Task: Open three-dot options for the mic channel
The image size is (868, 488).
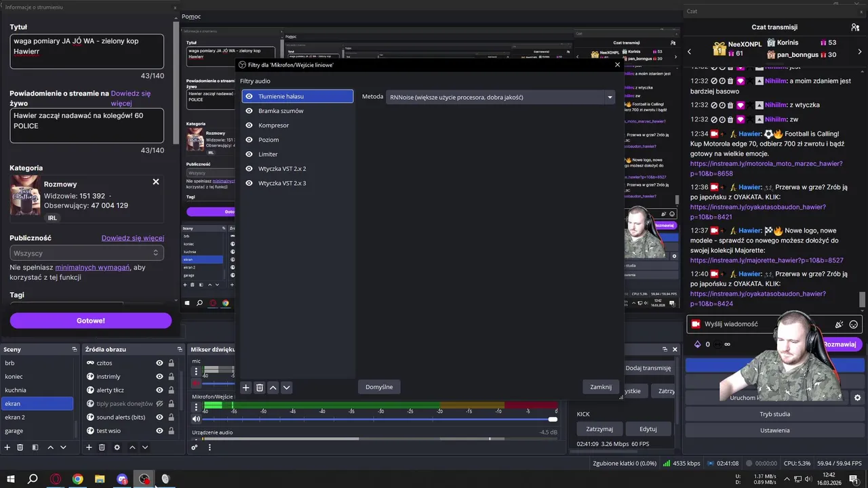Action: 197,371
